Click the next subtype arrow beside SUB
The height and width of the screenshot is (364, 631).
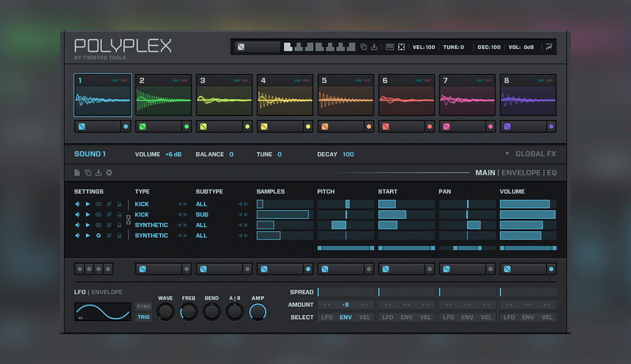pos(246,215)
